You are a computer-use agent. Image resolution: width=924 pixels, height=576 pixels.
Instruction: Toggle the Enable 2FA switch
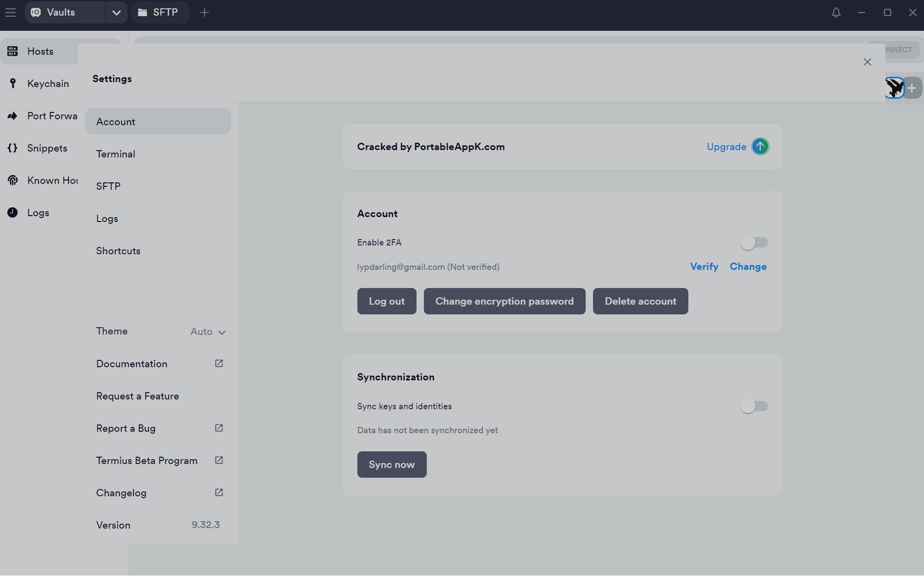754,243
